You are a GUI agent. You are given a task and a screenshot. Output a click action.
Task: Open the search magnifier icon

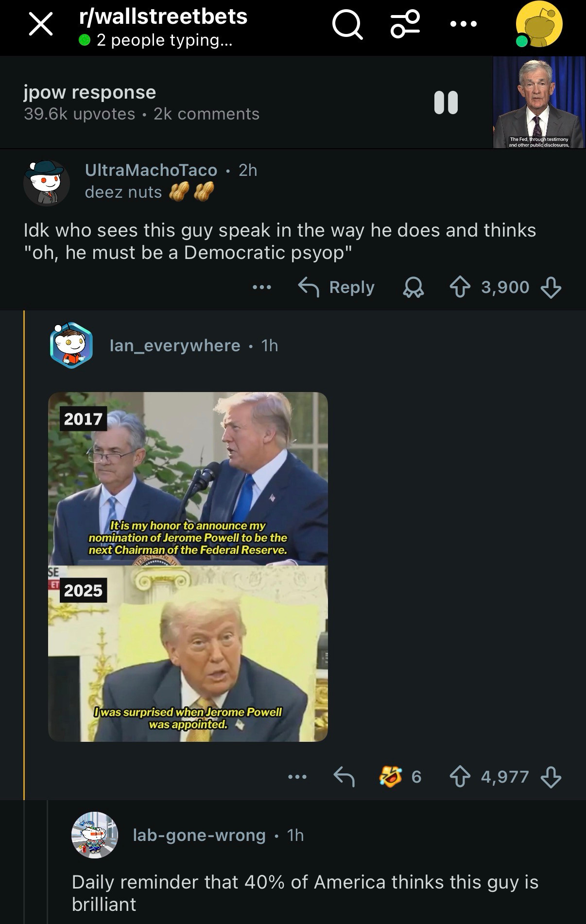pyautogui.click(x=347, y=24)
